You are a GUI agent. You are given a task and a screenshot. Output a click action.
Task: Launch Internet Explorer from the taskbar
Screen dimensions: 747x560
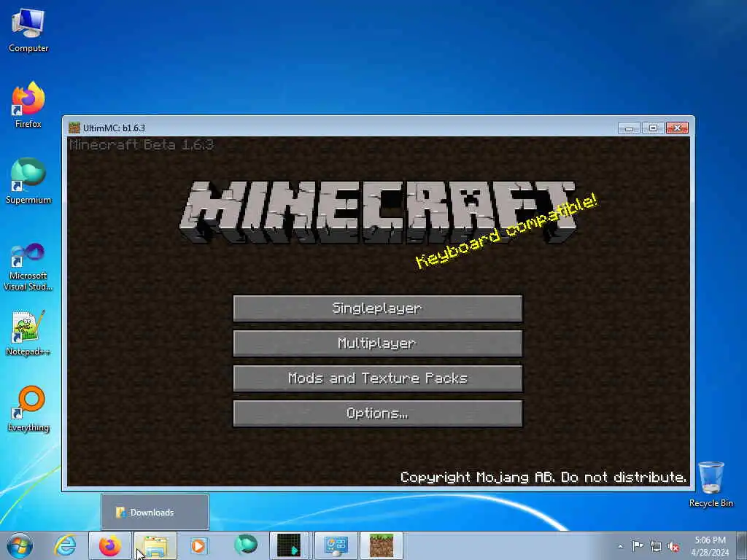coord(65,545)
